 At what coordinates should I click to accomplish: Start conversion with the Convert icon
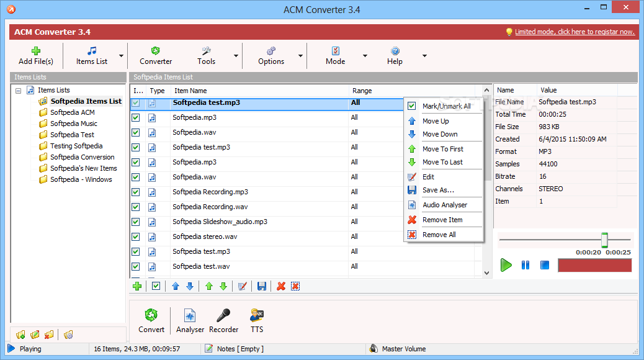coord(151,315)
